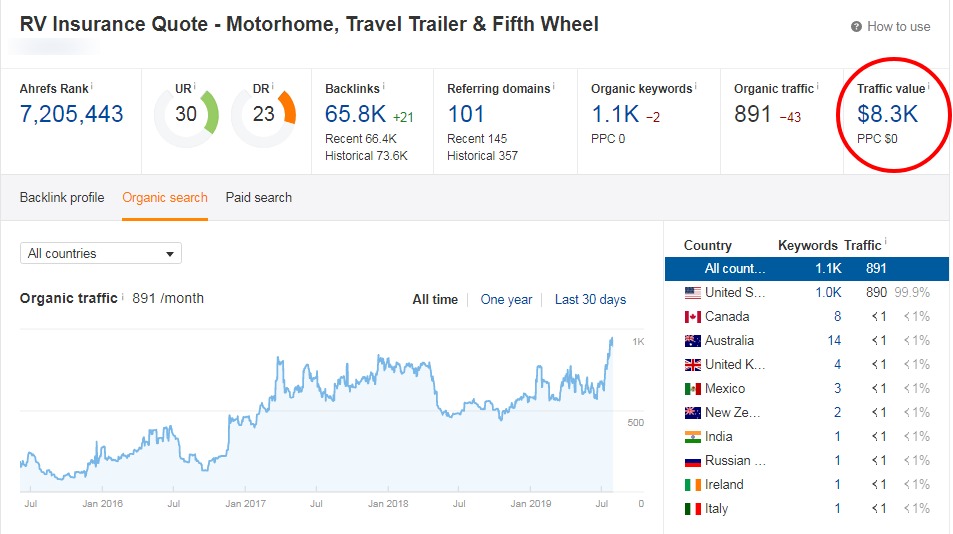The image size is (953, 534).
Task: Click the UR 30 gauge
Action: point(187,115)
